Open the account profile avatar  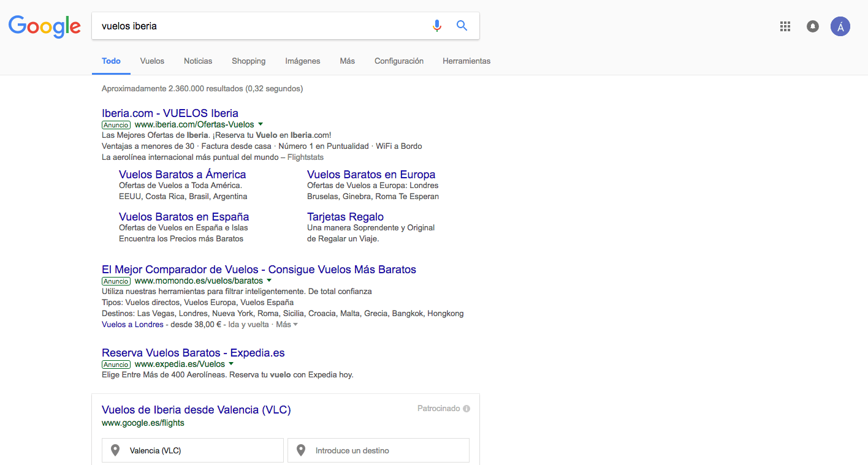[840, 26]
